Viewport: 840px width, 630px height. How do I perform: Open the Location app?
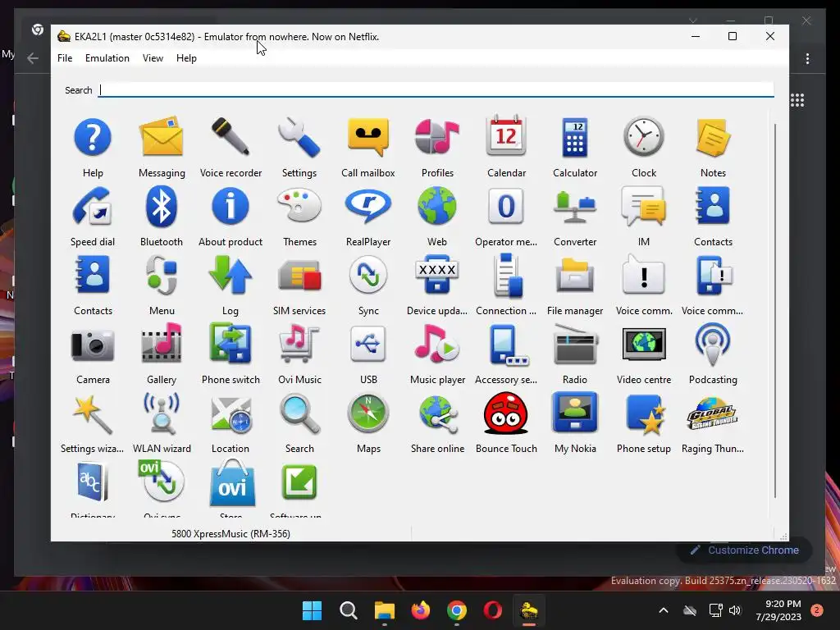click(x=231, y=414)
